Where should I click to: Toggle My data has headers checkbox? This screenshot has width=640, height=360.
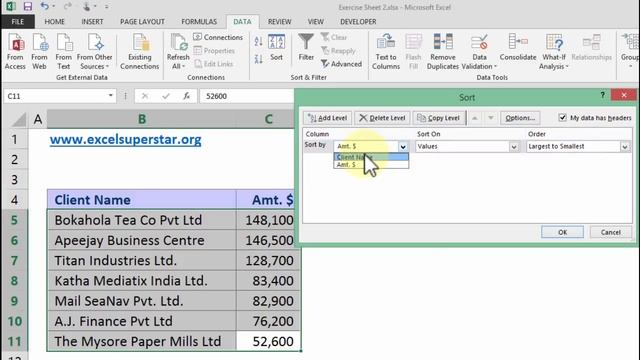click(562, 118)
